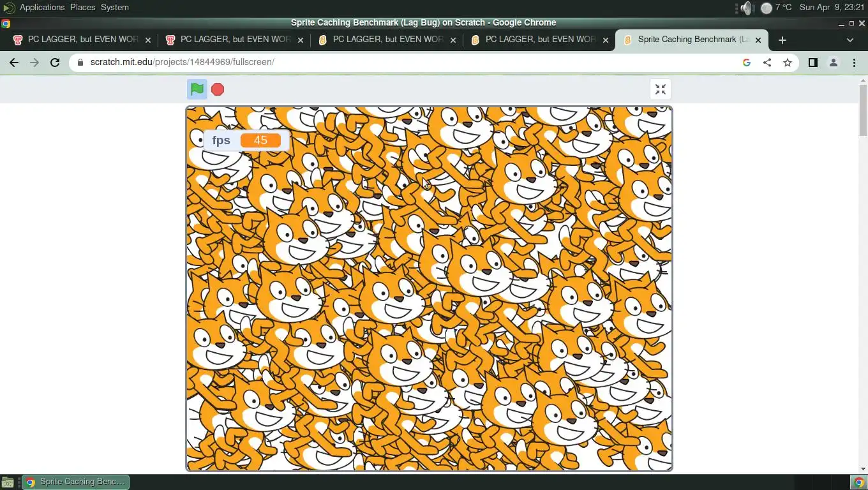Click the Chrome icon in bottom-right panel
The width and height of the screenshot is (868, 490).
click(x=859, y=482)
